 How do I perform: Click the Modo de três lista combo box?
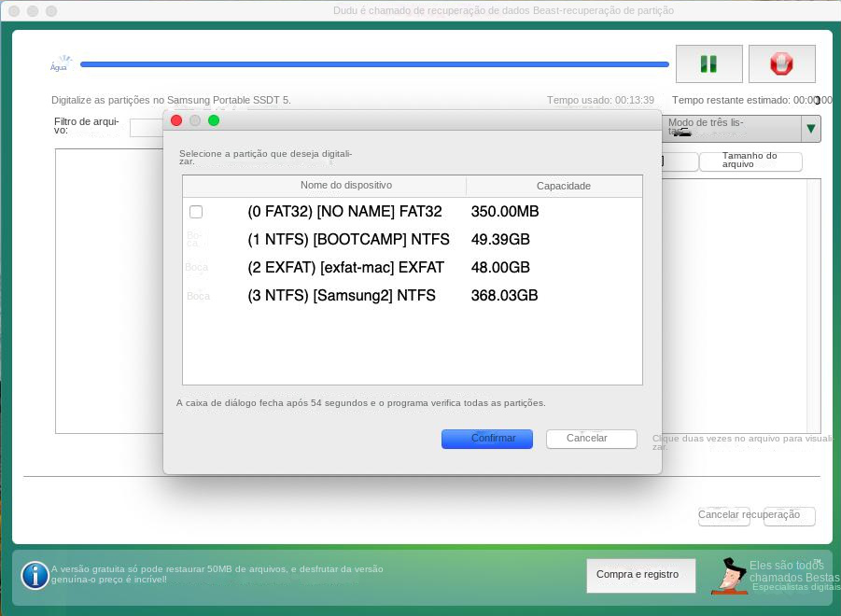731,129
